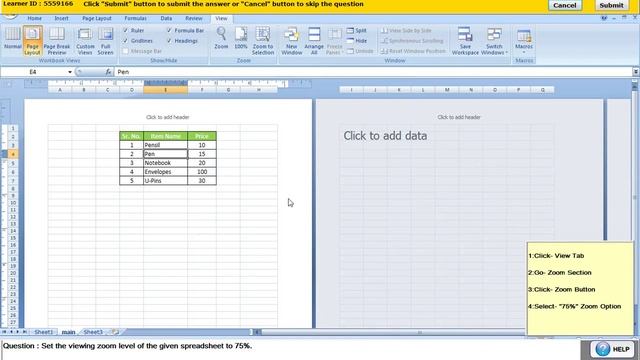Open the Page Layout ribbon tab
The image size is (640, 360).
pyautogui.click(x=97, y=18)
